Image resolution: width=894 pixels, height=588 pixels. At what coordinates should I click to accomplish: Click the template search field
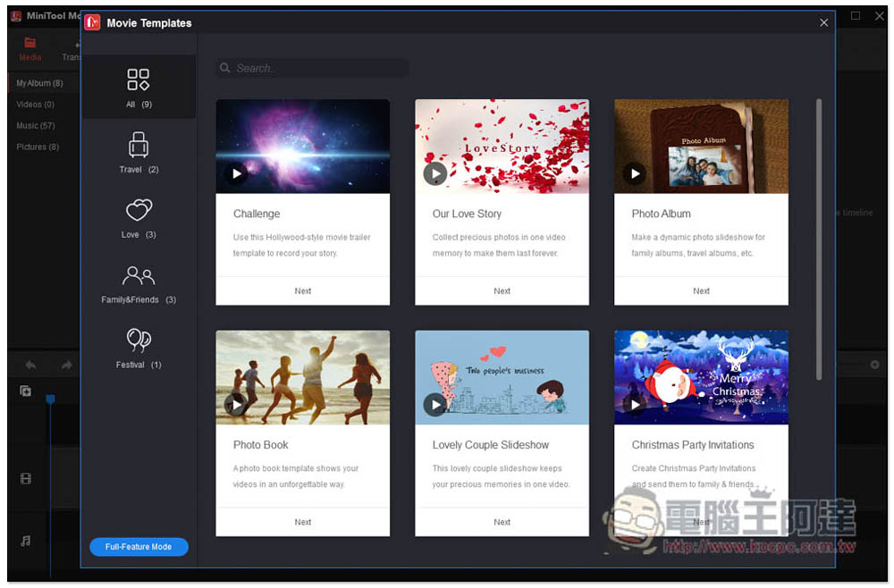(x=313, y=68)
